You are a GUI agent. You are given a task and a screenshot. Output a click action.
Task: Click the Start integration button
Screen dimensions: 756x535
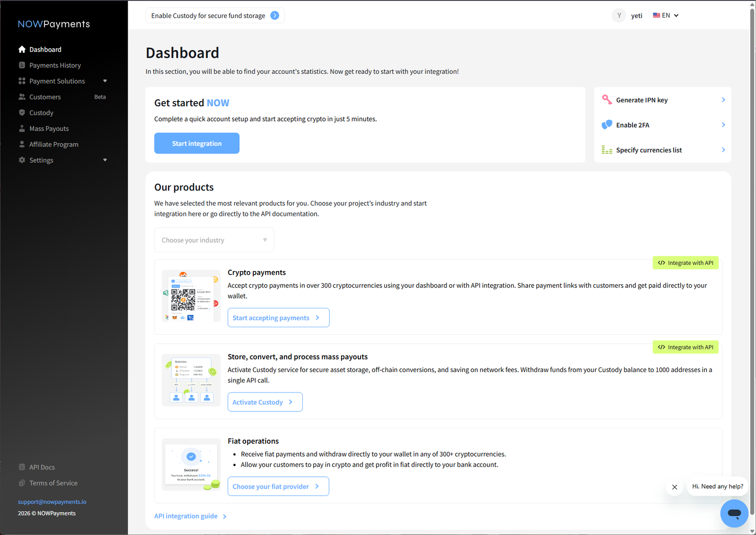point(197,143)
